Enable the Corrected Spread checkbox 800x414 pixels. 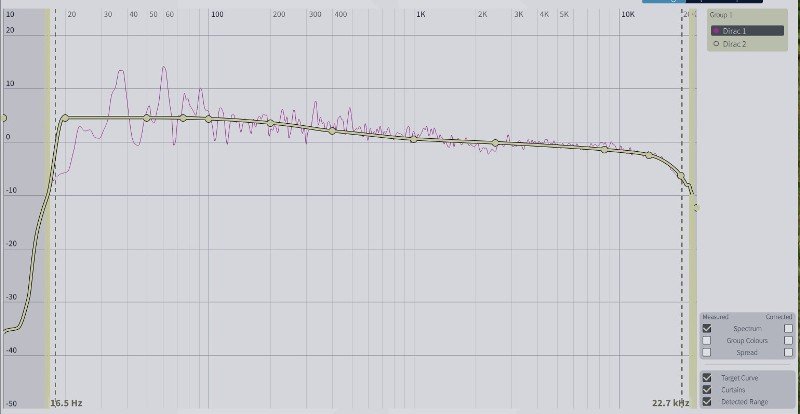coord(788,352)
